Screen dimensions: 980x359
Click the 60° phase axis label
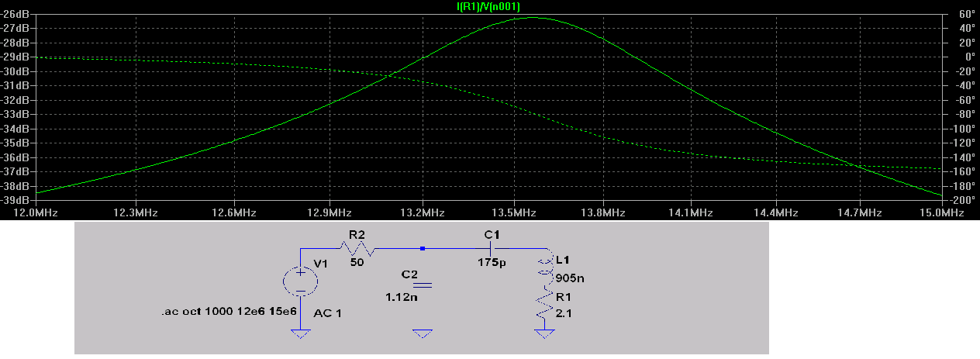point(966,13)
